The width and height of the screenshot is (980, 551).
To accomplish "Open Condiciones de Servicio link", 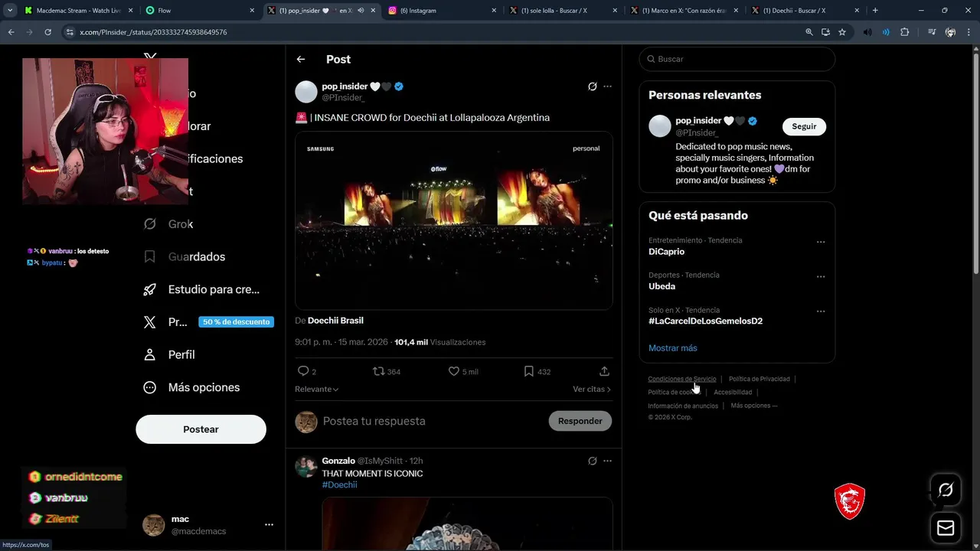I will click(682, 379).
